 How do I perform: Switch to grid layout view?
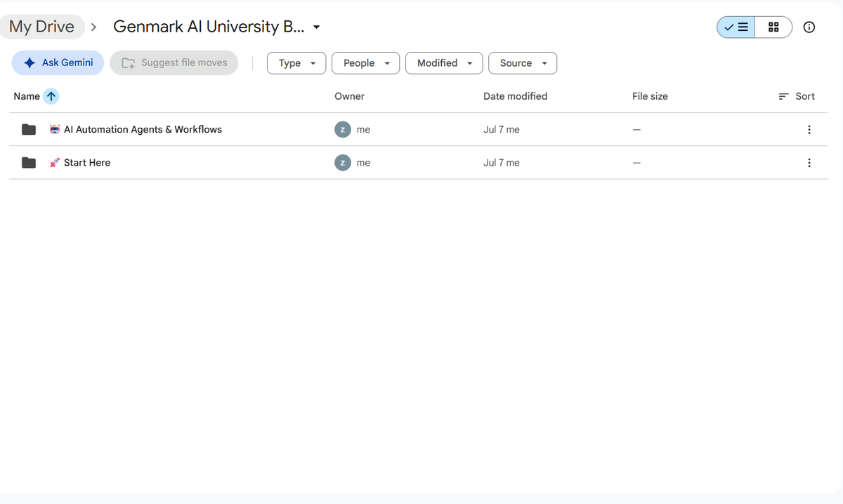click(x=773, y=27)
